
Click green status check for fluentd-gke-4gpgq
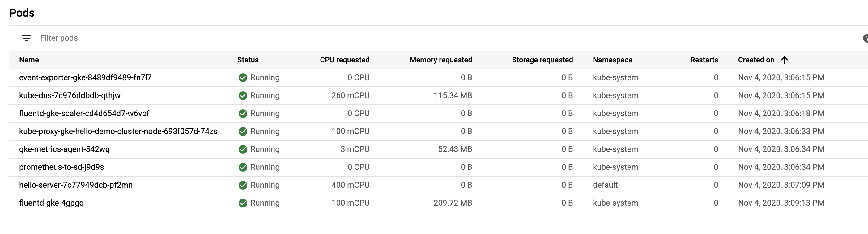click(243, 203)
